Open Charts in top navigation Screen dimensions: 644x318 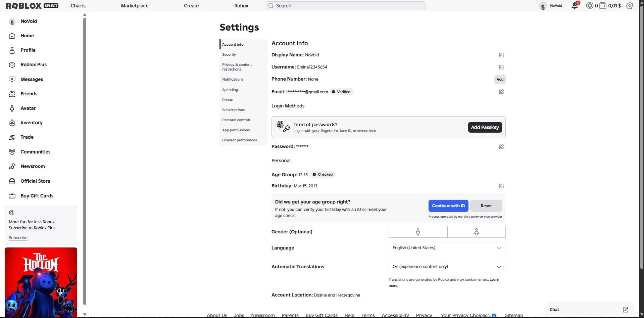pyautogui.click(x=78, y=6)
